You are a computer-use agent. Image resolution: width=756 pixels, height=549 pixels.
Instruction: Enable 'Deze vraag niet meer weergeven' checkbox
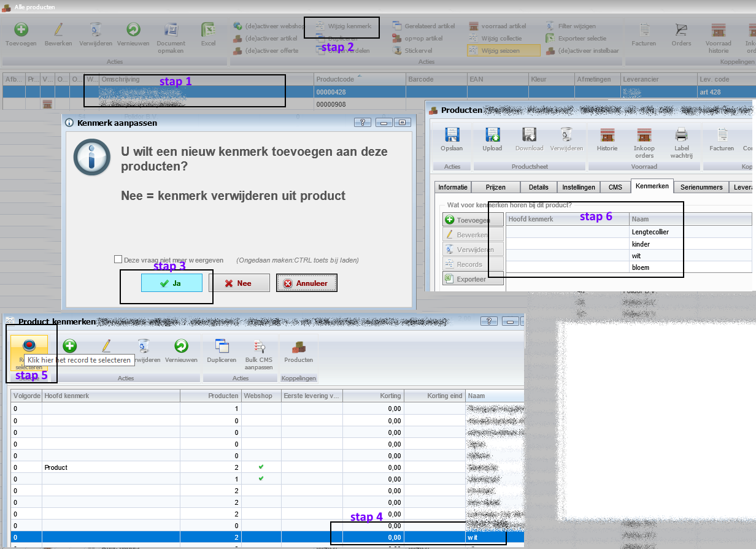point(118,260)
